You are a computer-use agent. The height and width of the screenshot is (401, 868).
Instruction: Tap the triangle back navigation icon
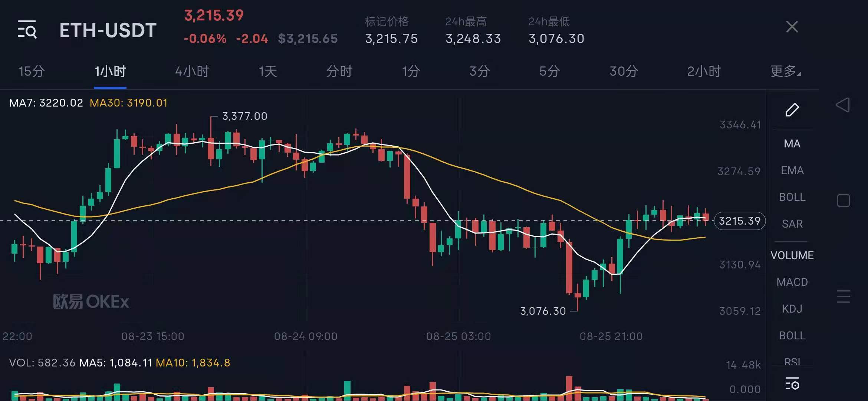tap(843, 105)
